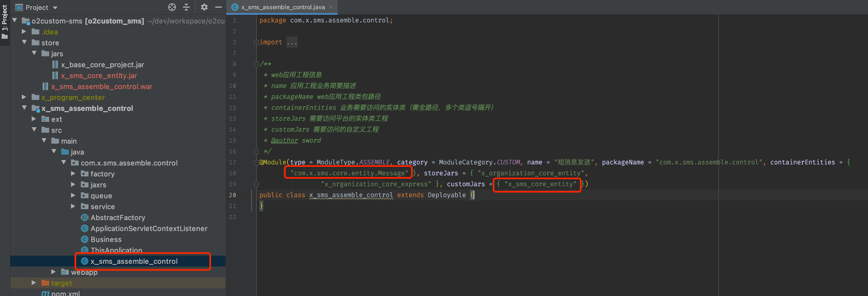Toggle fold at Javadoc comment start
The height and width of the screenshot is (296, 868).
tap(256, 64)
